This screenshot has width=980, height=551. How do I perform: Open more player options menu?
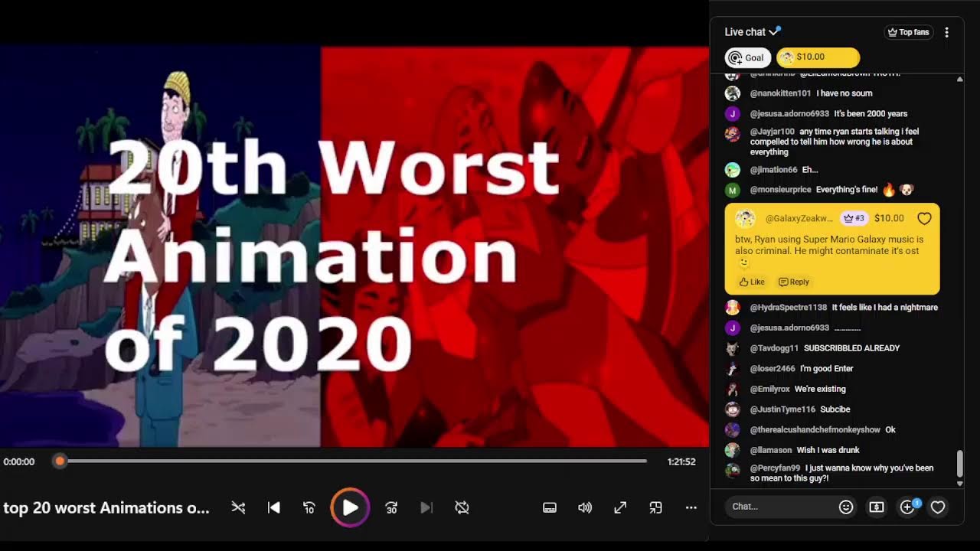click(691, 507)
